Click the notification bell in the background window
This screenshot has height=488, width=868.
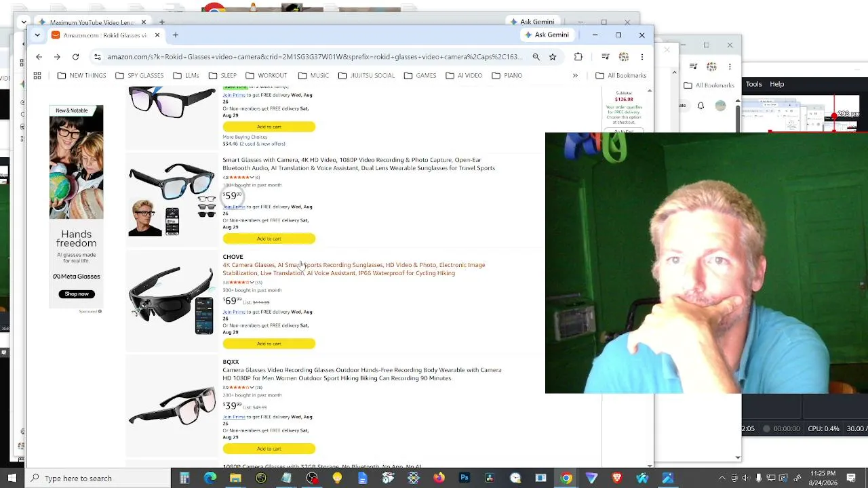701,106
